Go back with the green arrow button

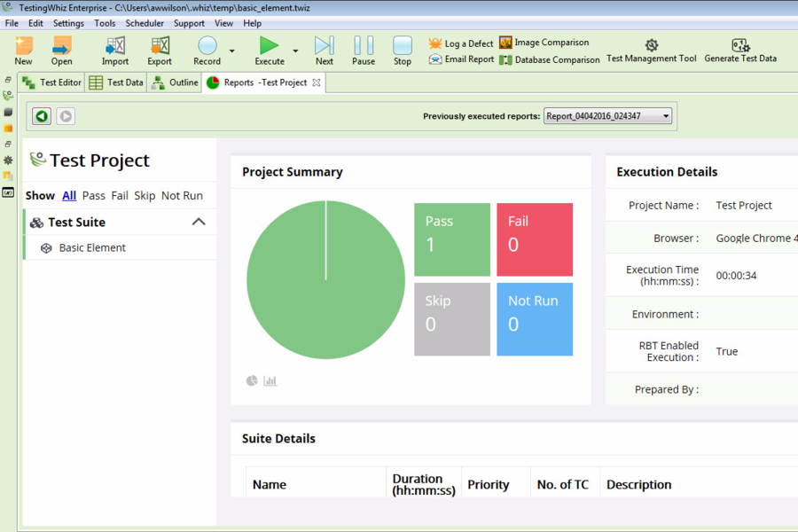(42, 116)
